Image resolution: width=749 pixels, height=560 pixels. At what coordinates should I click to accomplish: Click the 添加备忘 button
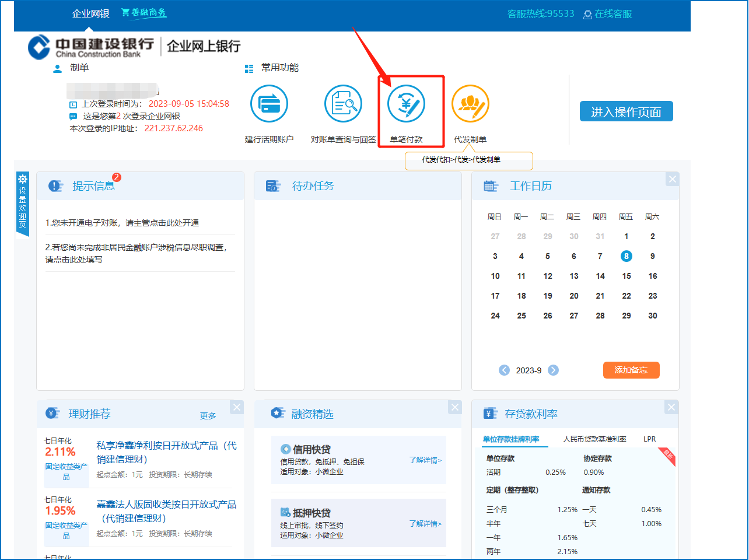631,370
